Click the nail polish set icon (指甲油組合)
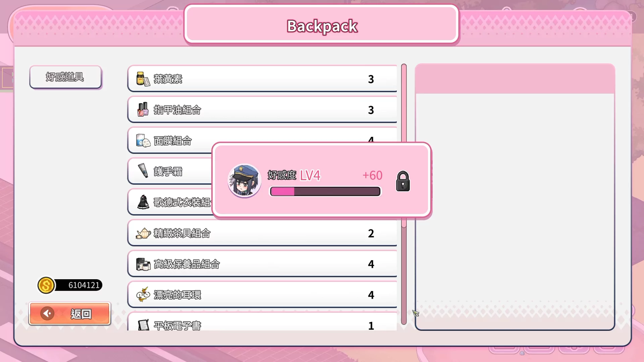644x362 pixels. point(143,110)
